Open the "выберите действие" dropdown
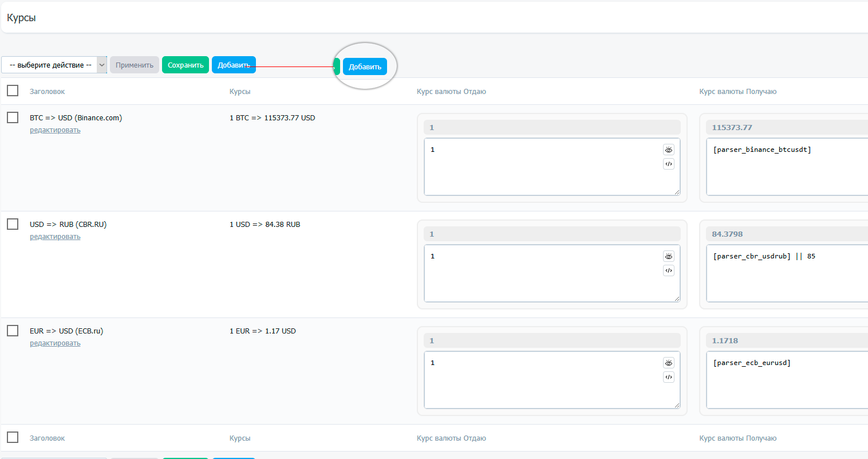868x459 pixels. (x=54, y=65)
